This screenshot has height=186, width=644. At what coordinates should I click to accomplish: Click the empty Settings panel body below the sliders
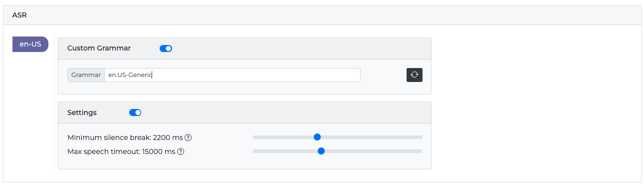point(244,162)
